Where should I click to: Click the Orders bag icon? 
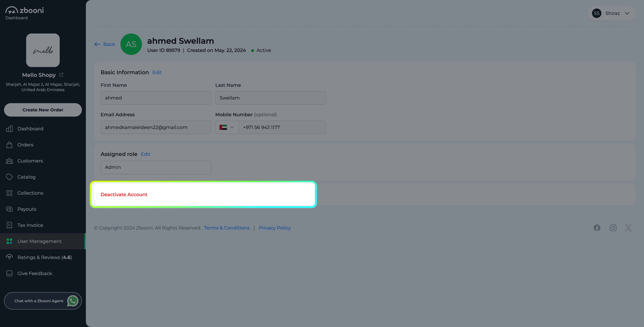click(x=10, y=145)
